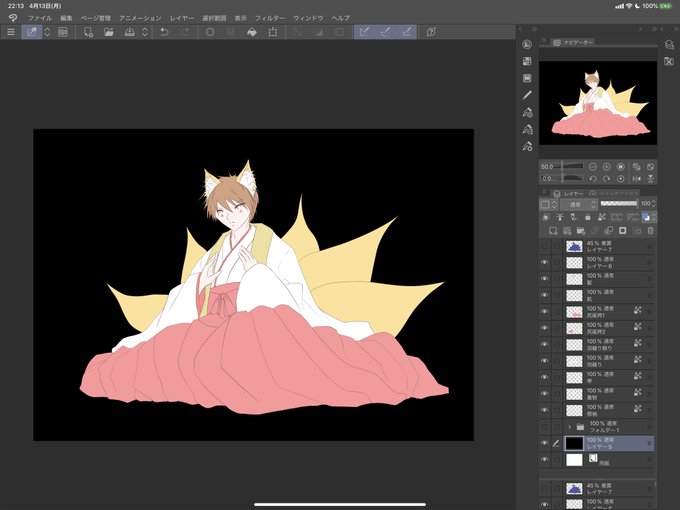The width and height of the screenshot is (680, 510).
Task: Click the hamburger menu button in toolbar
Action: coord(11,32)
